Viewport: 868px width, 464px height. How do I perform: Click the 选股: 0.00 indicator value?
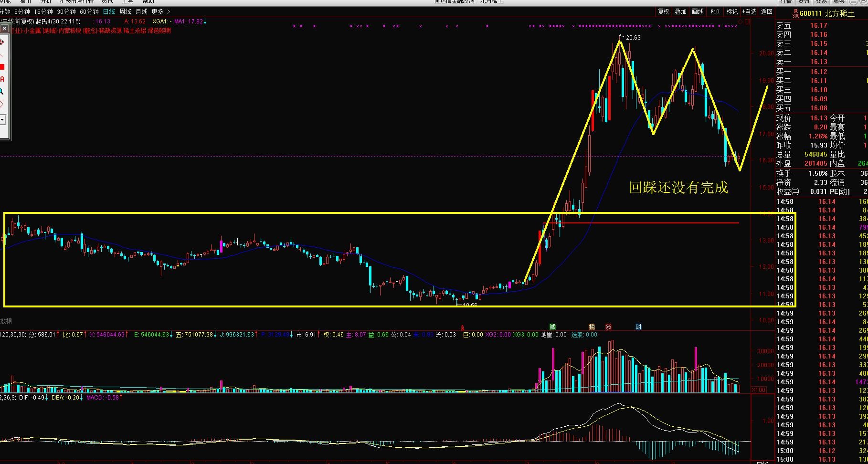click(584, 335)
